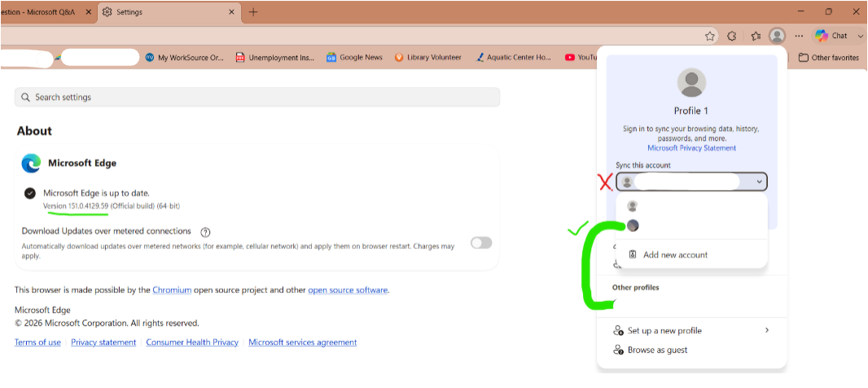The image size is (868, 388).
Task: Click the Other profiles heading
Action: click(x=635, y=287)
